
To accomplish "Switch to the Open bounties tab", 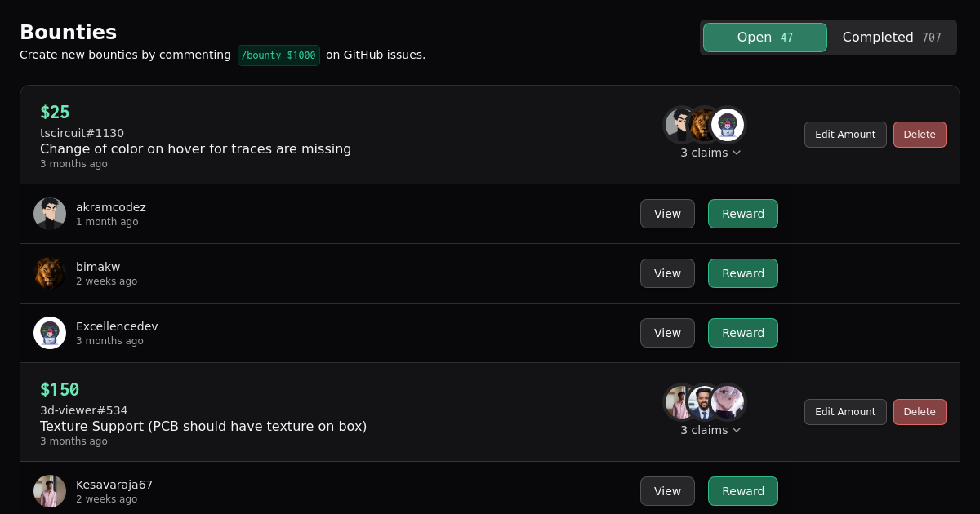I will coord(764,38).
